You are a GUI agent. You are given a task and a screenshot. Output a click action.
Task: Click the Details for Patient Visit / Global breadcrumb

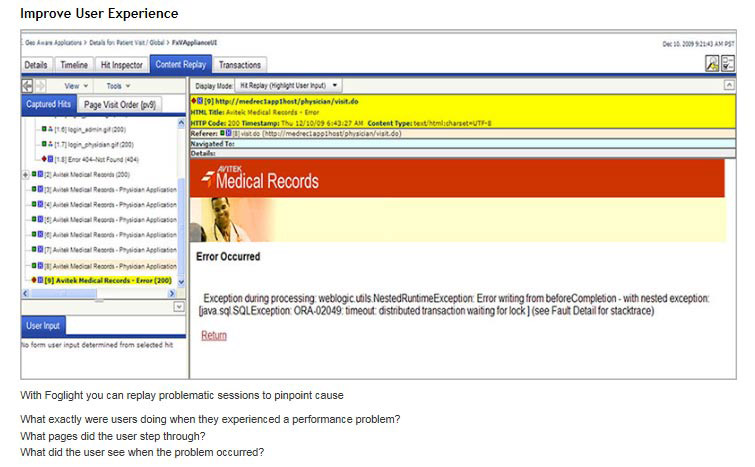pyautogui.click(x=127, y=43)
